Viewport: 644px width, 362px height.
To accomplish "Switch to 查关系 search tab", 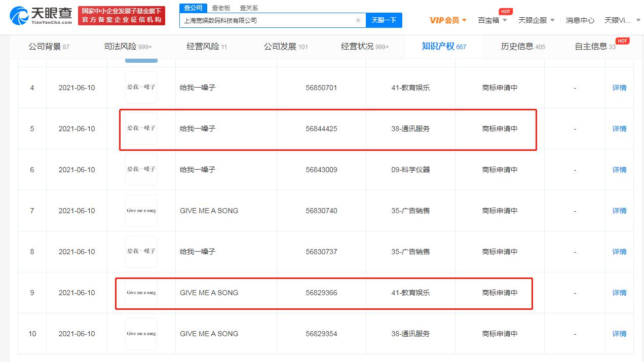I will pyautogui.click(x=249, y=8).
